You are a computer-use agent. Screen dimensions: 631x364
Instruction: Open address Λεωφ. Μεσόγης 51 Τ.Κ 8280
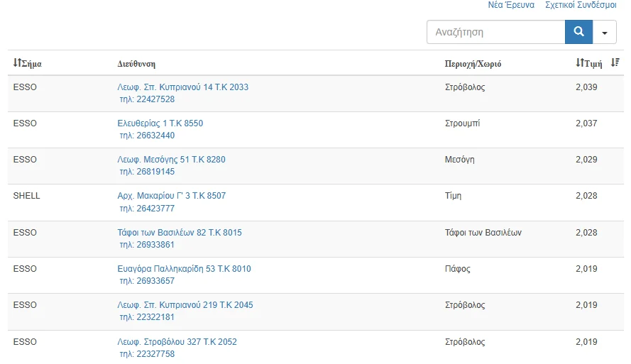tap(172, 159)
